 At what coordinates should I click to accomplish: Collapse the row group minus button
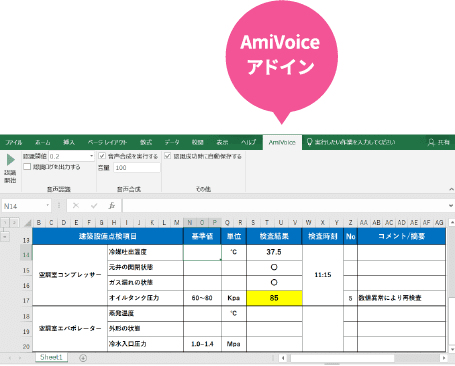click(x=5, y=236)
